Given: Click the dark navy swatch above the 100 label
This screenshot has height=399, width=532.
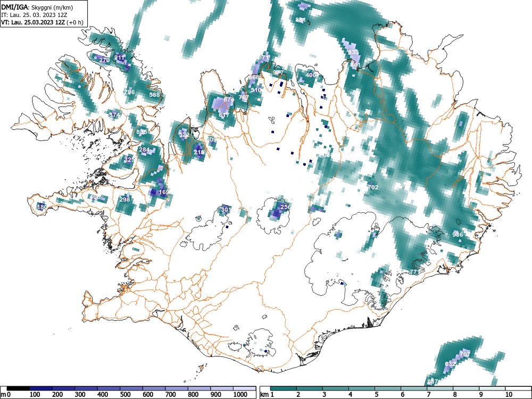Looking at the screenshot, I should pyautogui.click(x=41, y=388).
